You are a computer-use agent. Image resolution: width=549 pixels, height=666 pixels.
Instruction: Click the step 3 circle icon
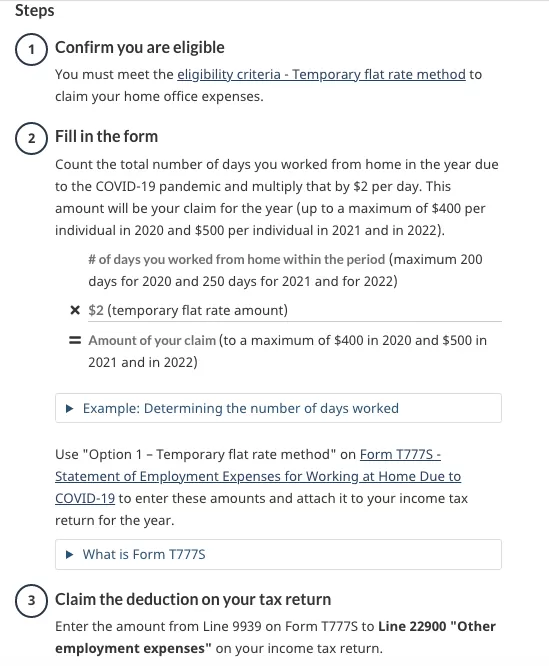pos(31,601)
